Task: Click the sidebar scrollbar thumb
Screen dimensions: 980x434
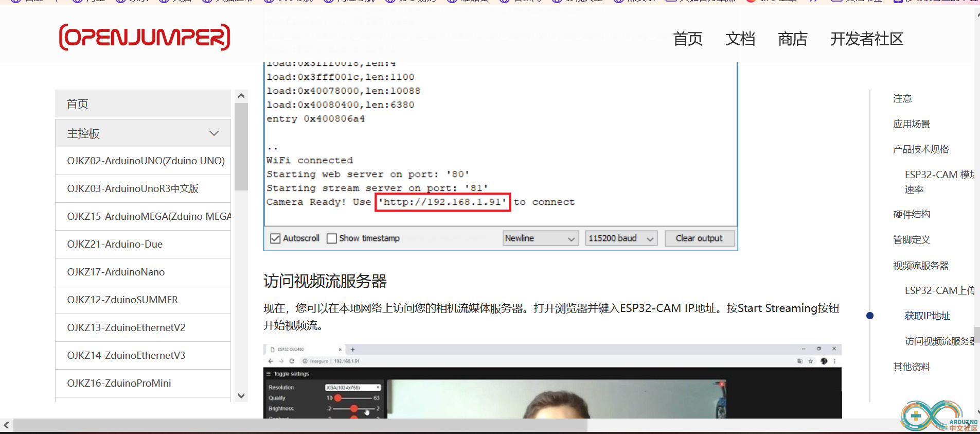Action: [x=241, y=147]
